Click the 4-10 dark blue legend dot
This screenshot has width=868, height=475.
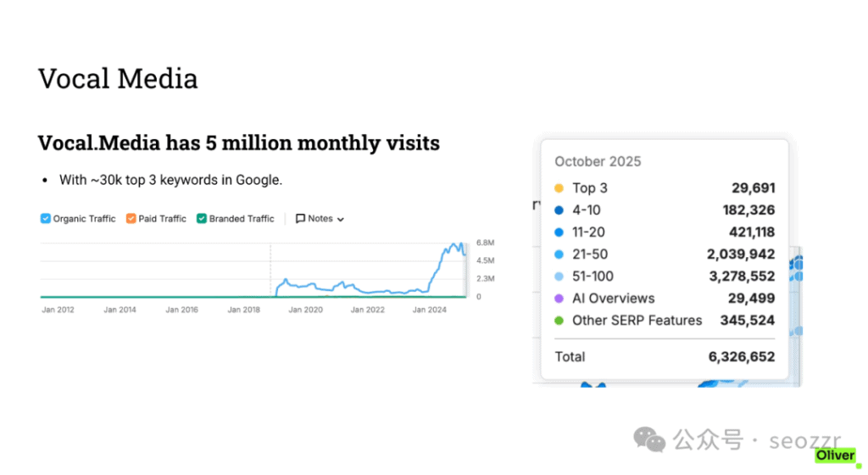[x=559, y=210]
